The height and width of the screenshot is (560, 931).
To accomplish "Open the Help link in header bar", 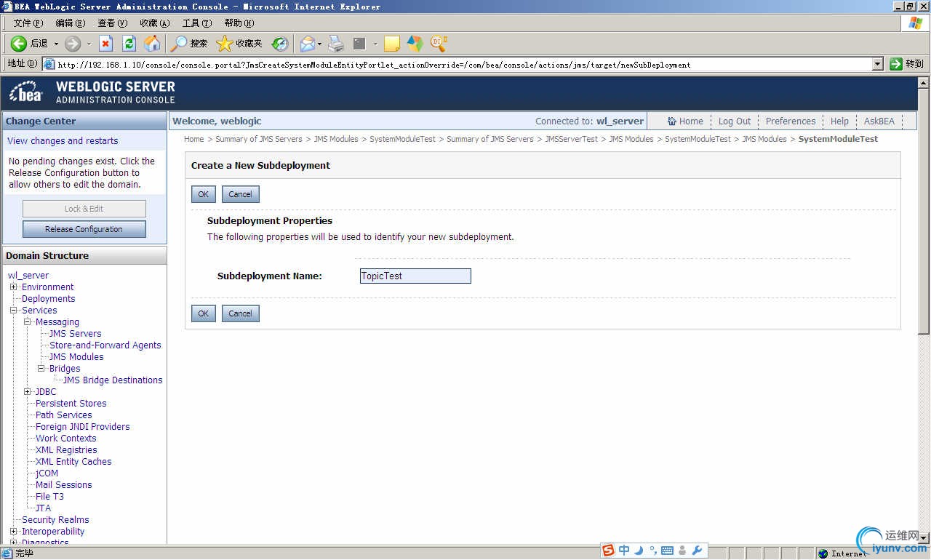I will point(839,121).
